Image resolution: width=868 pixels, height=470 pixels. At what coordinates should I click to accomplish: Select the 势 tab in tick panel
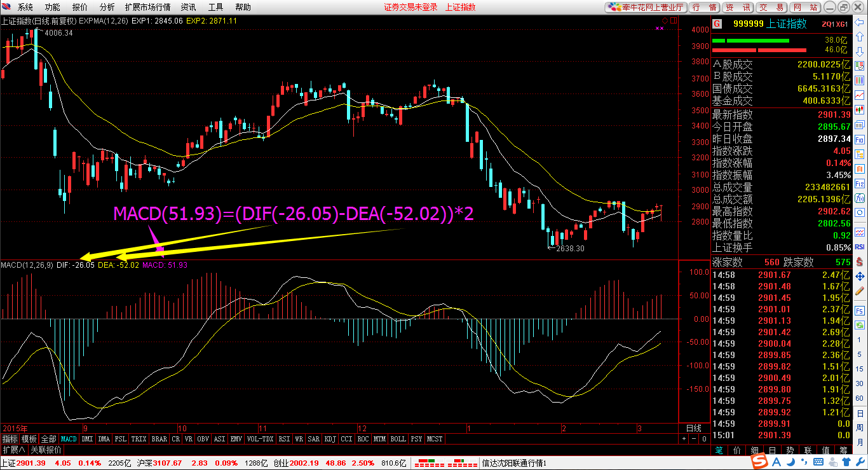tap(790, 450)
